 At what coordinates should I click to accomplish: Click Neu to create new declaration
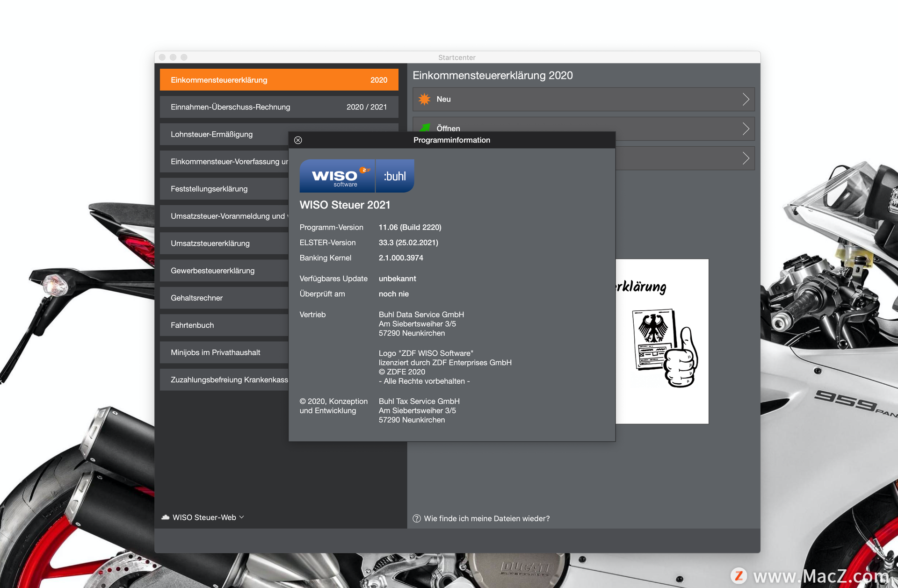pos(584,99)
